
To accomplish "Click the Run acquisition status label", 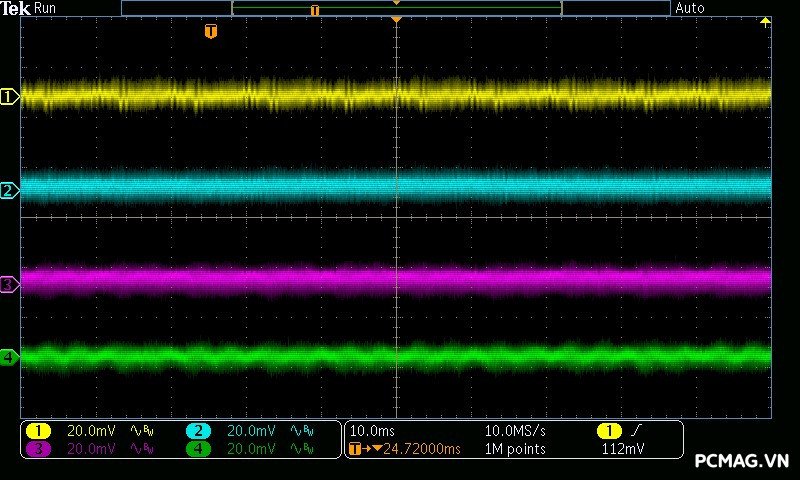I will [x=46, y=8].
